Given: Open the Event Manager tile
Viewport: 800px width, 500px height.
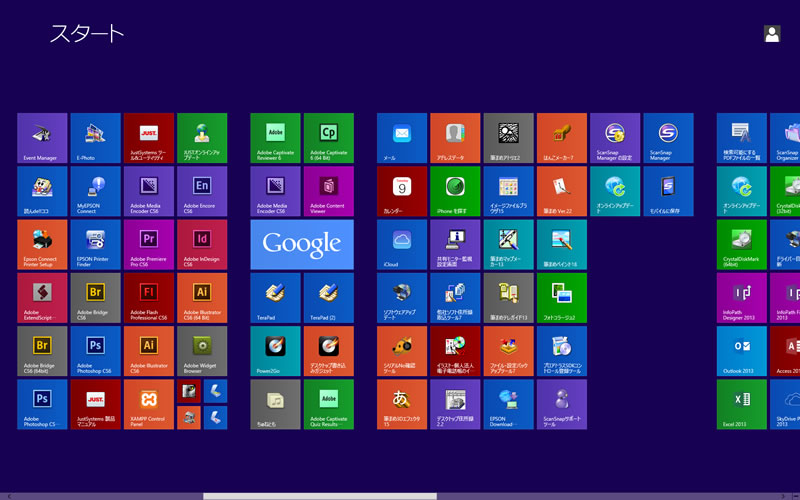Looking at the screenshot, I should (42, 138).
